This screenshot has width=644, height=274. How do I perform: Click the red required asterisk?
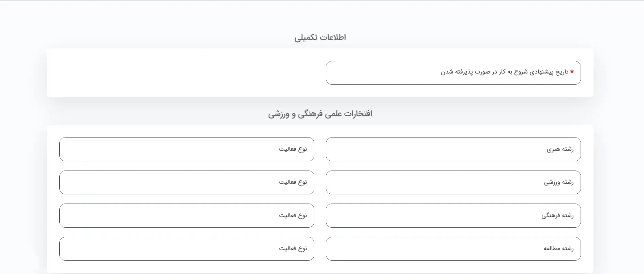coord(572,72)
